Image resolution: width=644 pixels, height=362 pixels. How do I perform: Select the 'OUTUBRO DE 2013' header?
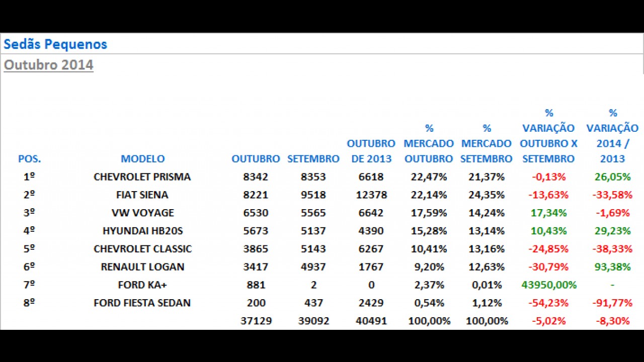tap(371, 151)
